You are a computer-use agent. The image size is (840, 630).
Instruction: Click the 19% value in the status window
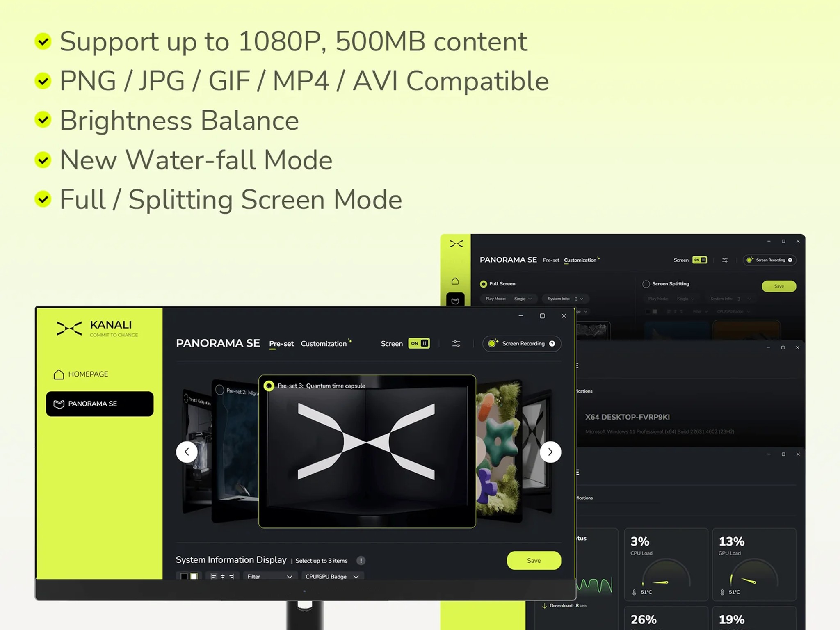tap(732, 619)
